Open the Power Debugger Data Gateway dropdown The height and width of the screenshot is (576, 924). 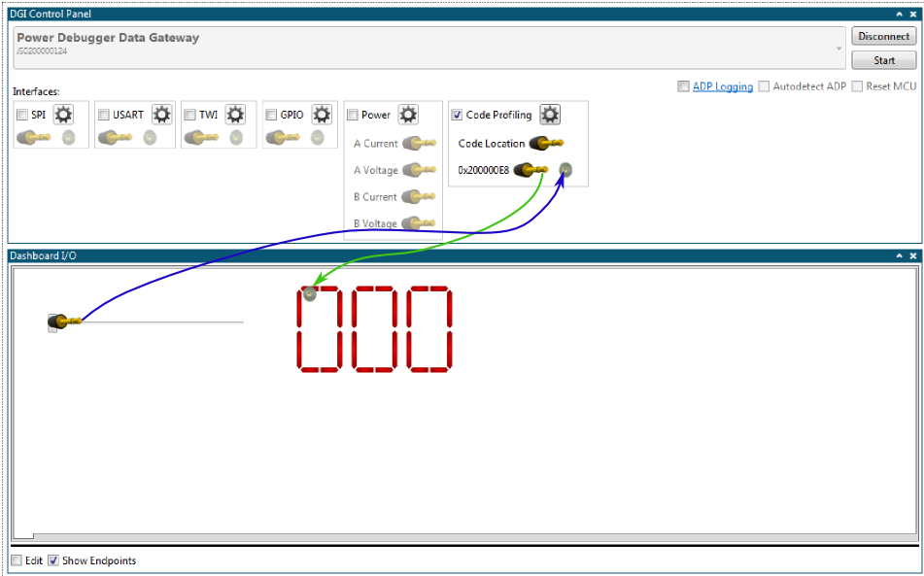[x=839, y=49]
